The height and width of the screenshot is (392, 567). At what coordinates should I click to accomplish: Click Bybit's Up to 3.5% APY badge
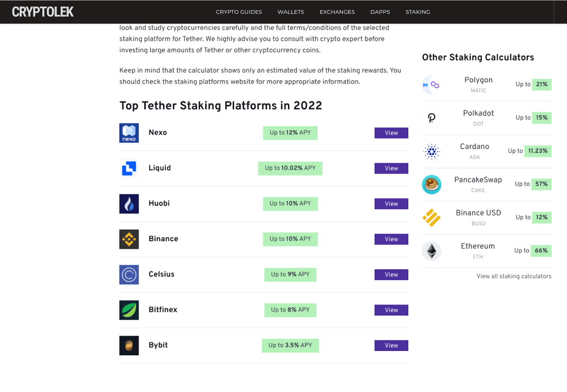[290, 345]
